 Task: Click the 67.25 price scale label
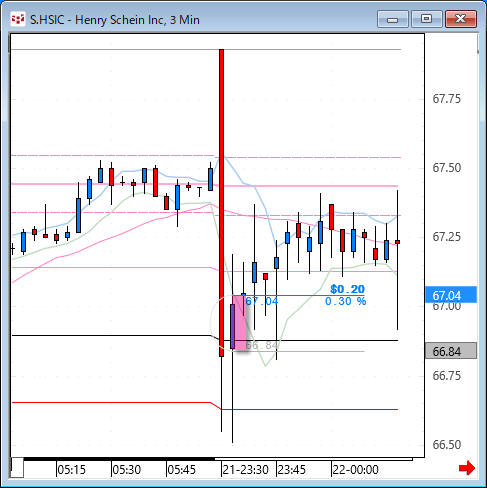coord(447,237)
